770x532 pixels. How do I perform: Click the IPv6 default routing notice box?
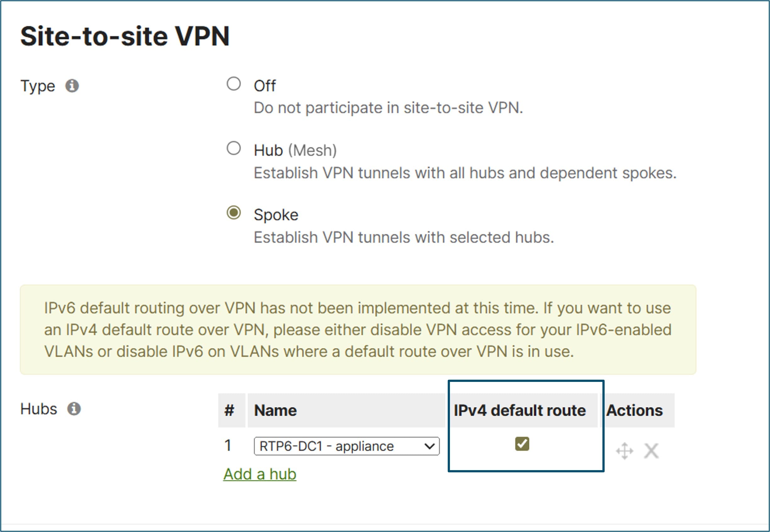(357, 329)
